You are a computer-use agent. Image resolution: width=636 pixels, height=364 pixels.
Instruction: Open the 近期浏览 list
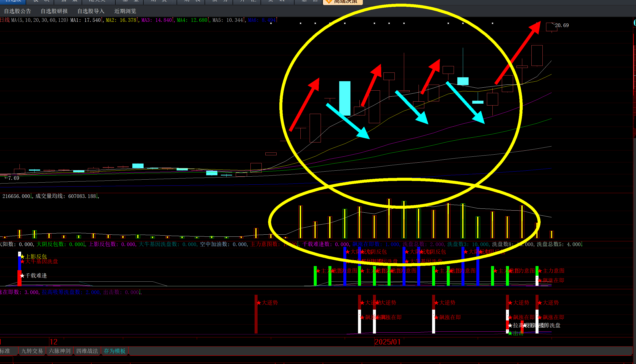(125, 11)
